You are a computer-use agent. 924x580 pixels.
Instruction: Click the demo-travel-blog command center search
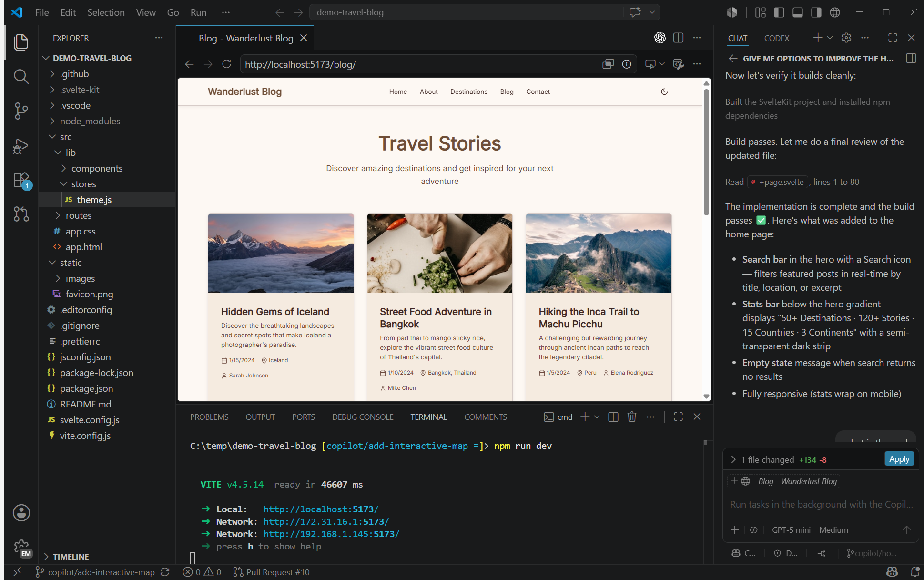click(x=466, y=12)
